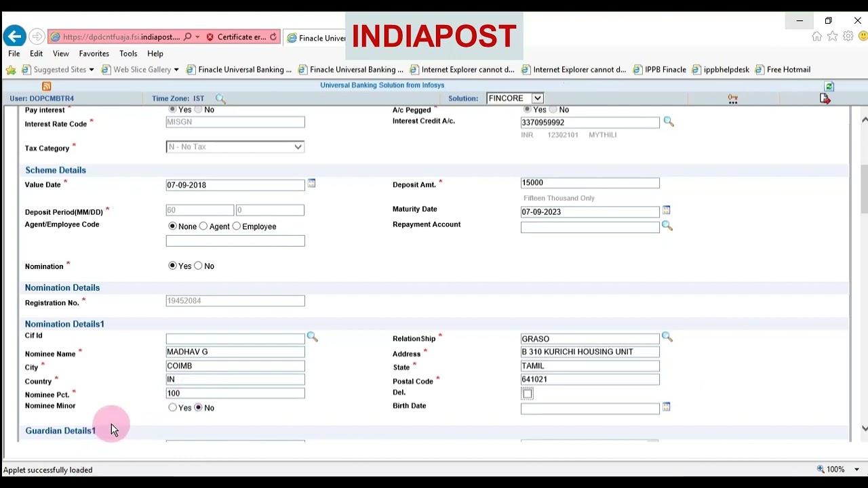Open the Birth Date calendar picker
Image resolution: width=868 pixels, height=488 pixels.
click(x=666, y=407)
